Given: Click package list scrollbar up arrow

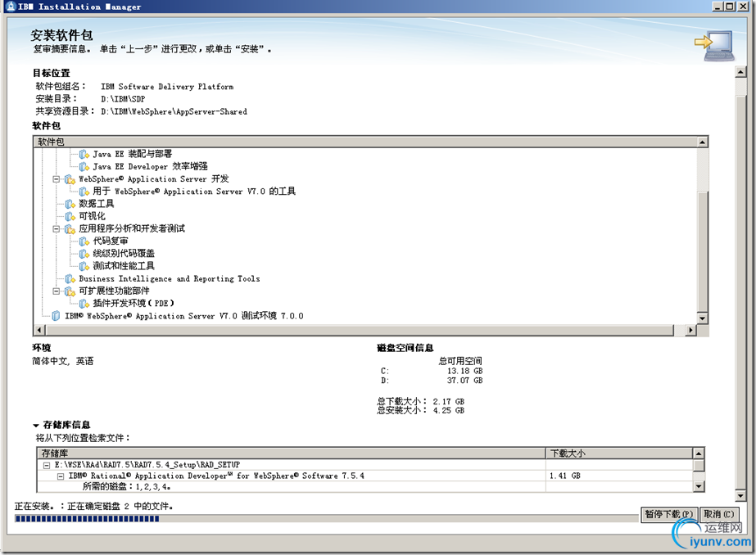Looking at the screenshot, I should click(703, 142).
